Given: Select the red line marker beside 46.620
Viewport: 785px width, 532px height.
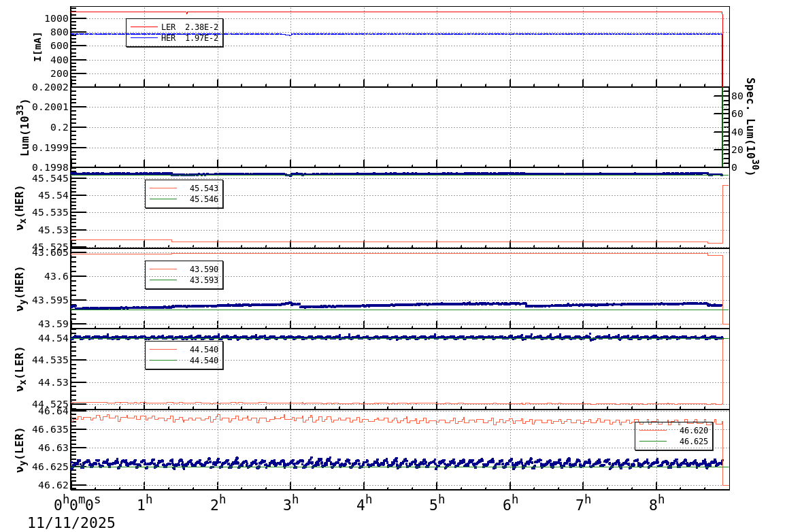Looking at the screenshot, I should tap(653, 430).
